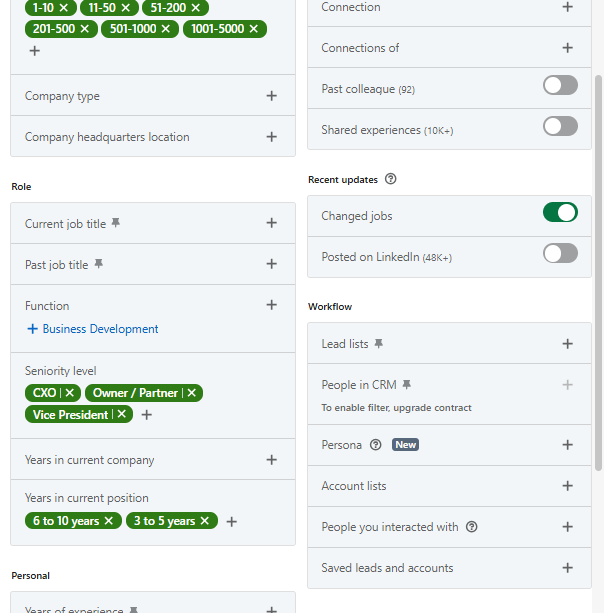604x613 pixels.
Task: Expand the Company type filter
Action: point(271,96)
